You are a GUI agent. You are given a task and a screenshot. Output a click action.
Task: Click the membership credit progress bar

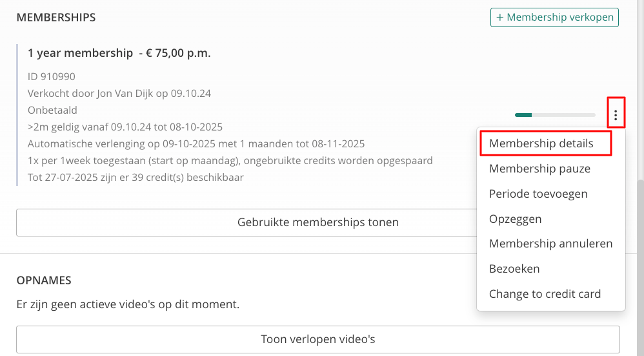[x=555, y=115]
